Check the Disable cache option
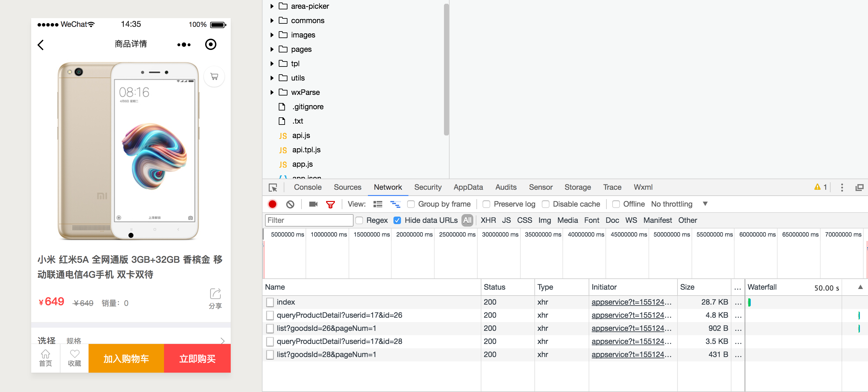Image resolution: width=868 pixels, height=392 pixels. 545,204
